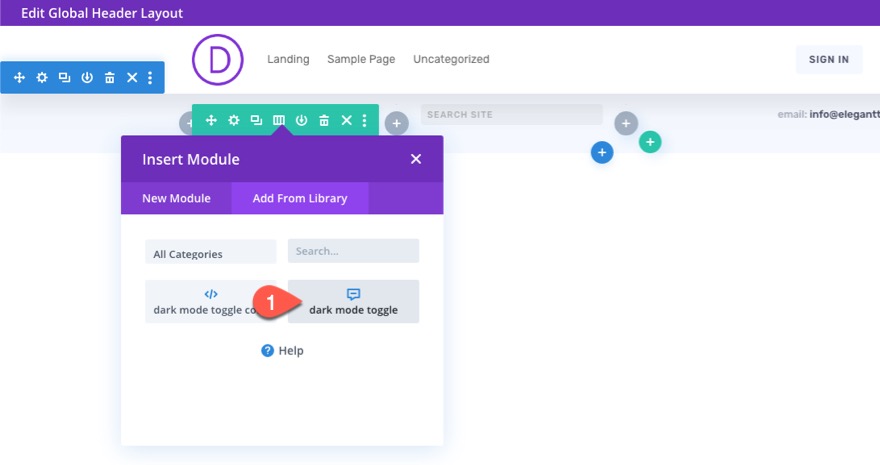
Task: Open green row settings gear
Action: [x=233, y=120]
